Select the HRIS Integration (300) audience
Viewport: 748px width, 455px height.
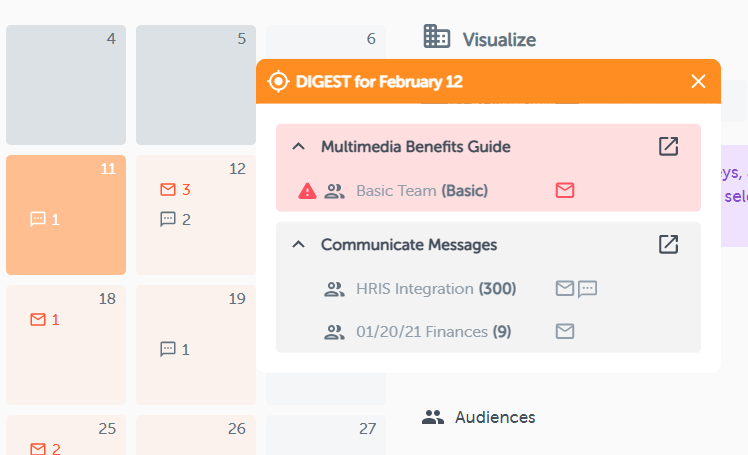click(x=435, y=289)
